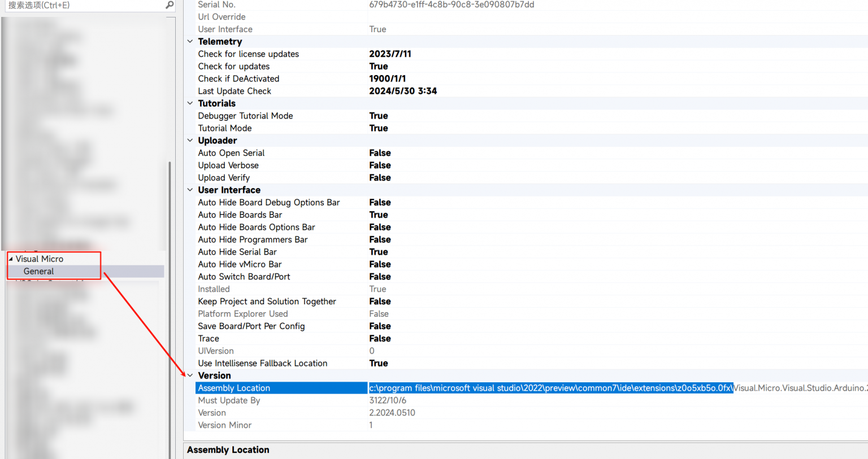
Task: Collapse the User Interface category
Action: 190,190
